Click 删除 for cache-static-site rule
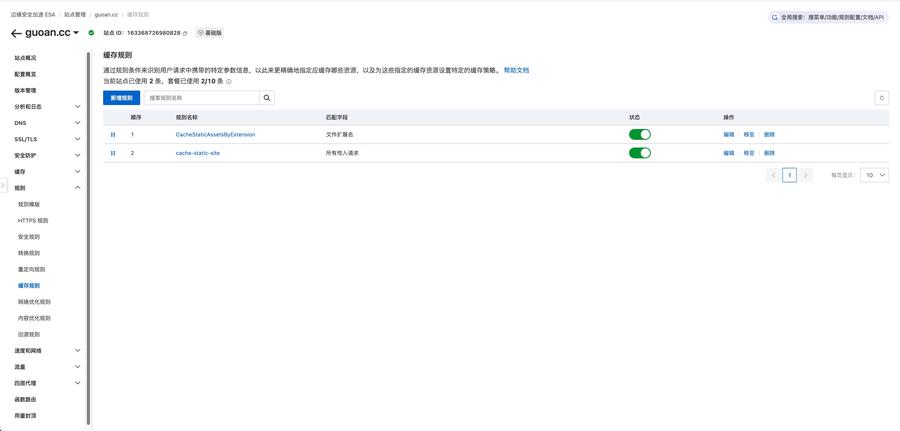This screenshot has width=900, height=431. (769, 153)
